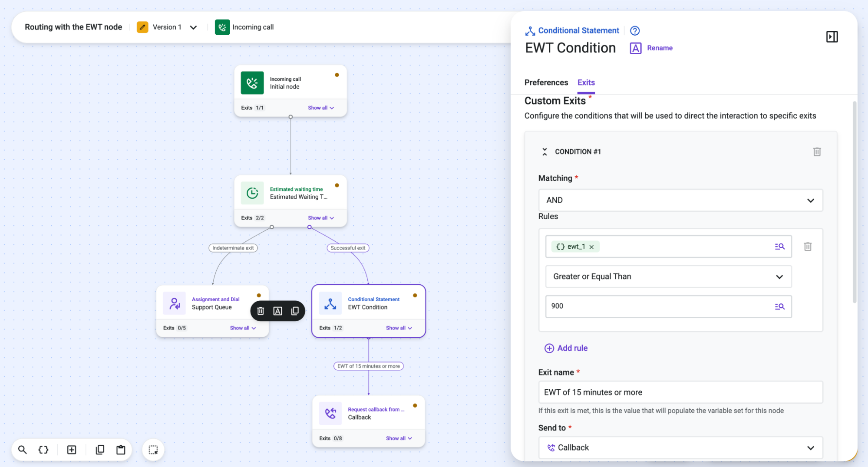Remove the ewt_1 variable chip
Image resolution: width=868 pixels, height=467 pixels.
[591, 247]
